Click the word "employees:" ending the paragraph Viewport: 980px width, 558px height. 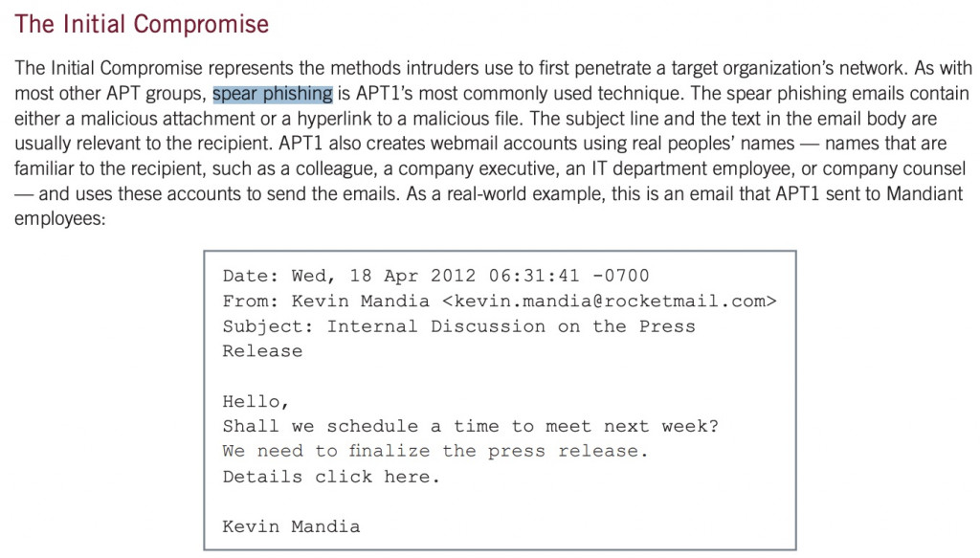coord(60,219)
